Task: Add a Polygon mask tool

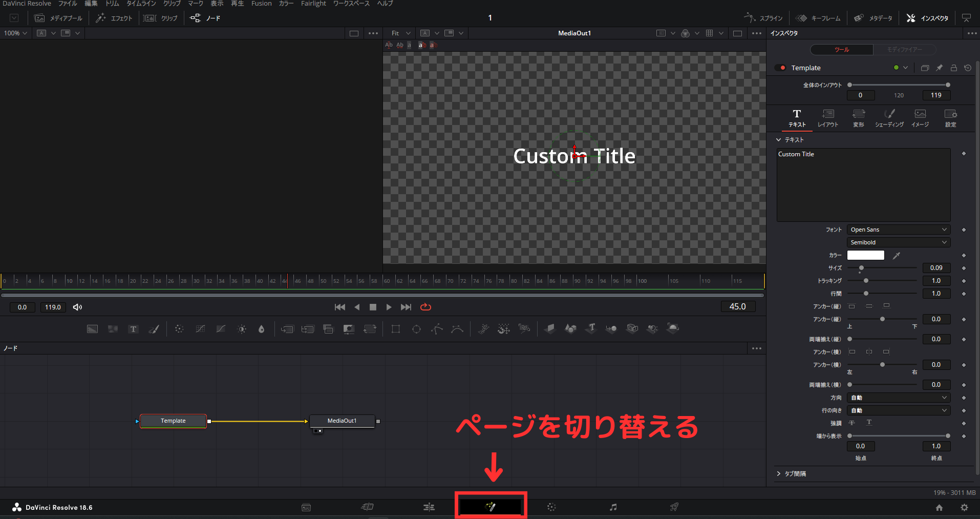Action: (x=437, y=329)
